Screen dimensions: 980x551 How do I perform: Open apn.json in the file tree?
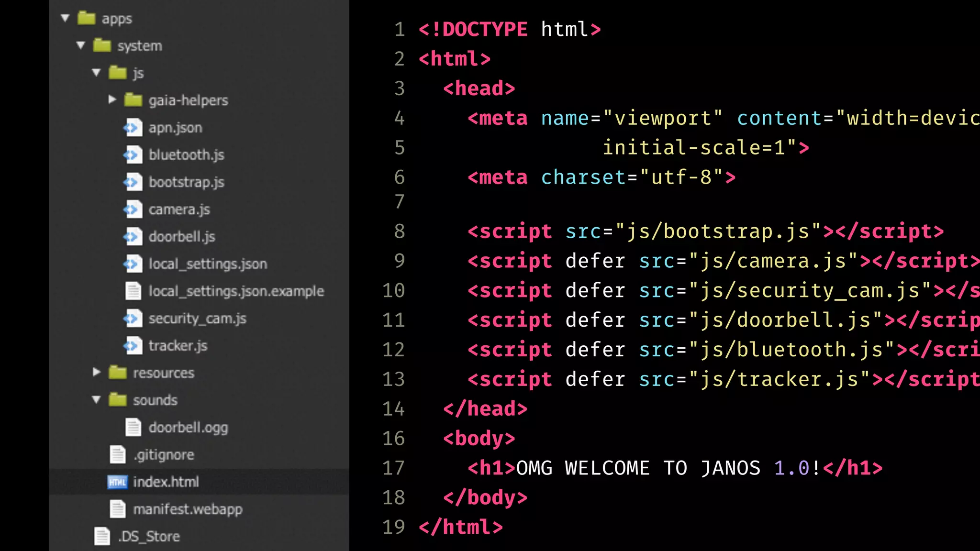[x=175, y=128]
